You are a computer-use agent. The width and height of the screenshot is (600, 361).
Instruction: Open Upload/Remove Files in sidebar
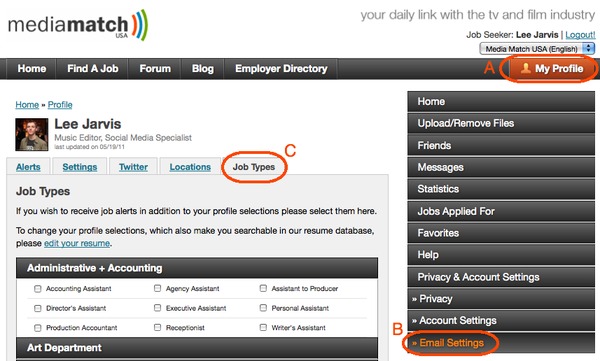(x=501, y=123)
